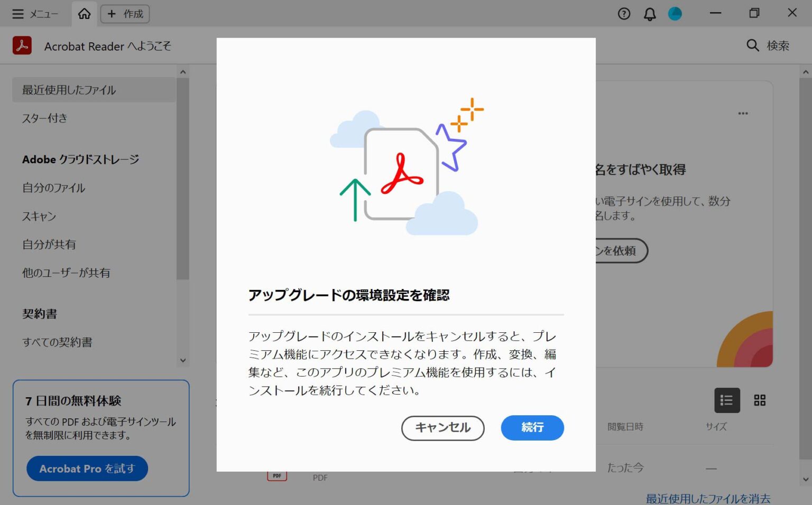Switch to list view
812x505 pixels.
pos(726,400)
